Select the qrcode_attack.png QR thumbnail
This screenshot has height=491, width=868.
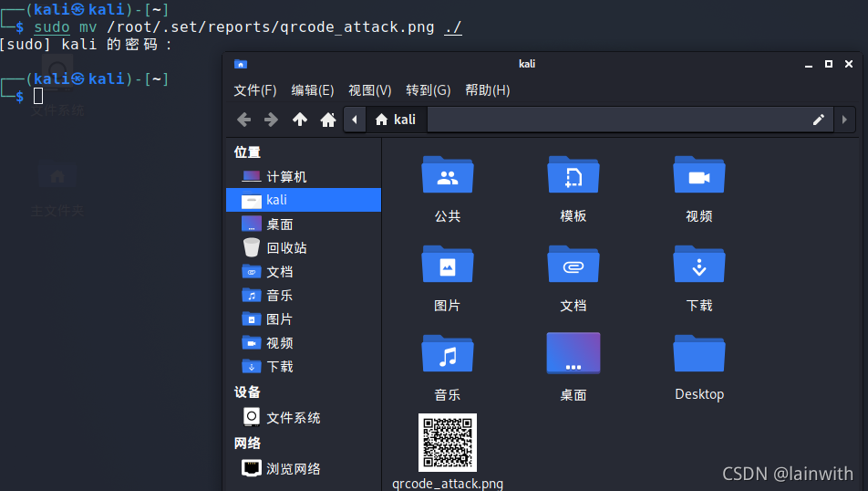(448, 443)
